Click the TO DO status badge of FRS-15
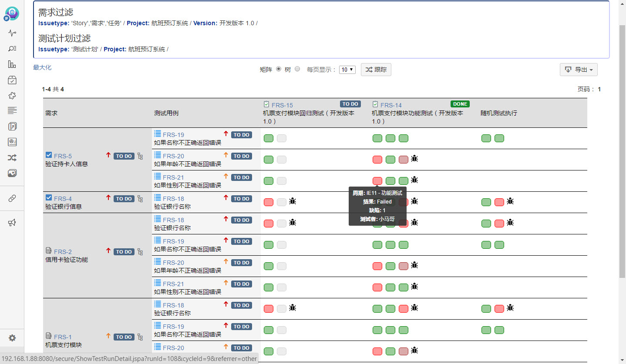This screenshot has width=626, height=364. [350, 104]
